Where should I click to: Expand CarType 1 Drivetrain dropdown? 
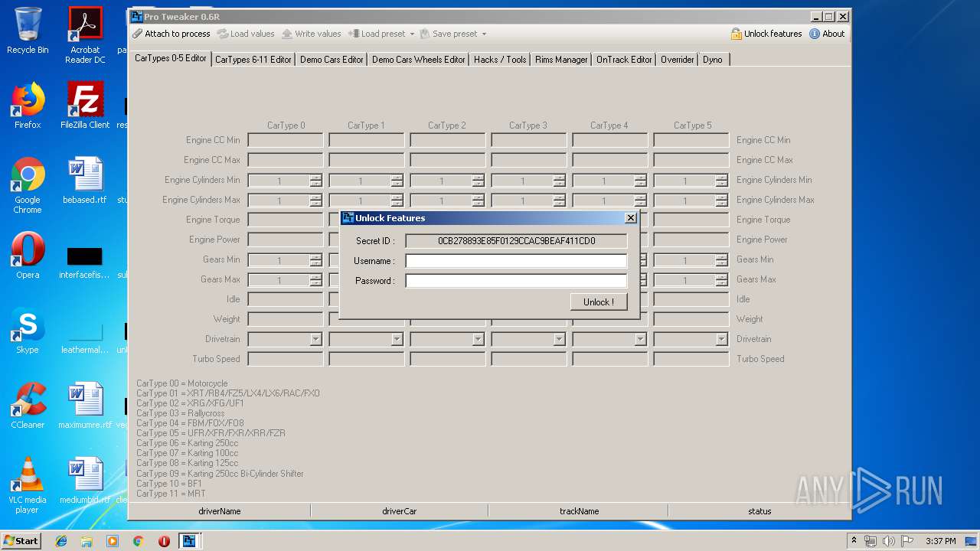point(397,339)
